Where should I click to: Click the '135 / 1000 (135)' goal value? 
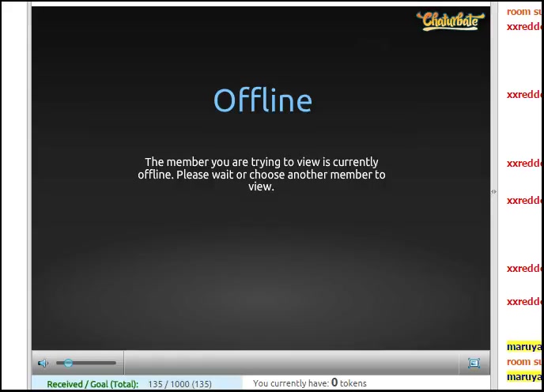coord(179,384)
